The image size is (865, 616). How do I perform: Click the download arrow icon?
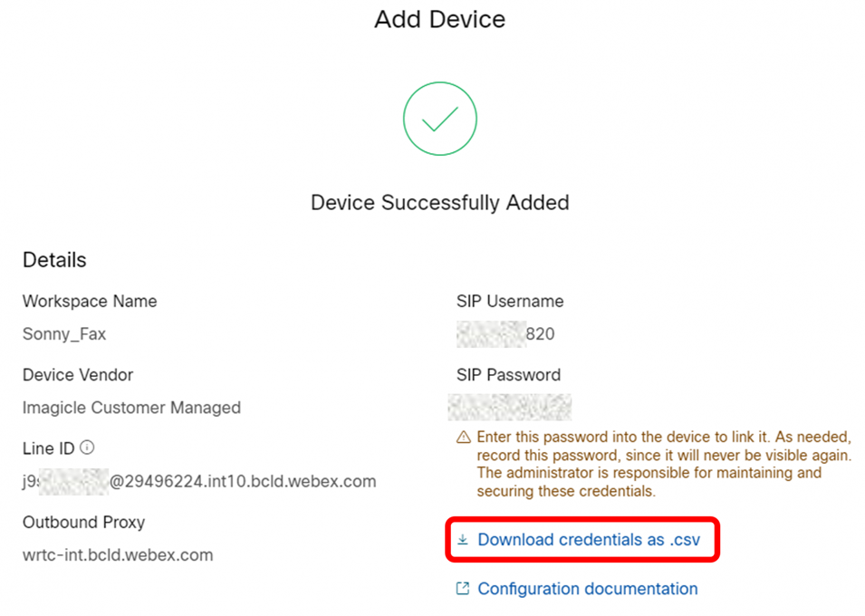click(463, 540)
